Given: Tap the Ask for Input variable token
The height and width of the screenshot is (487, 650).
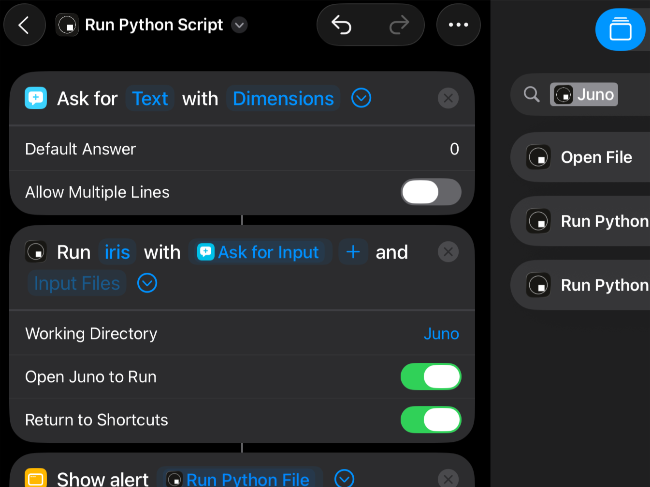Looking at the screenshot, I should point(260,252).
